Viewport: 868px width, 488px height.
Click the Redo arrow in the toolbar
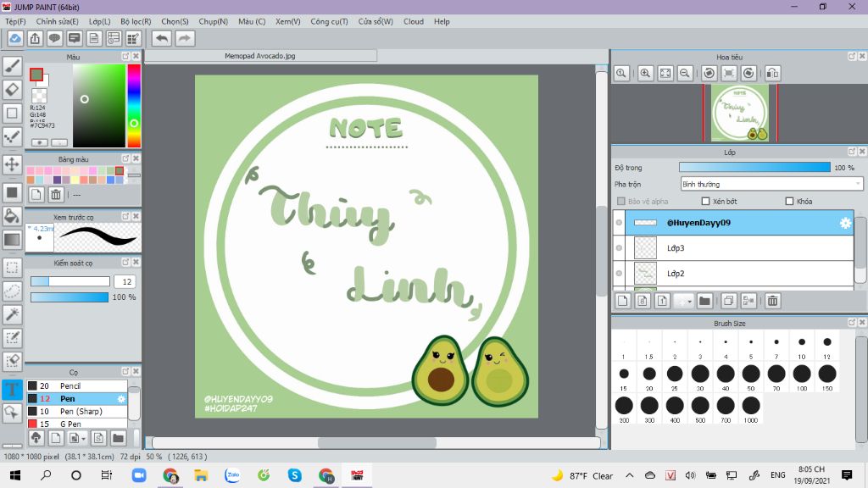(185, 38)
